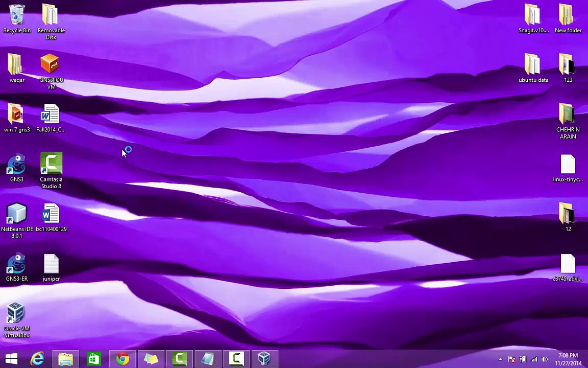Open the network signal tray icon

click(534, 359)
